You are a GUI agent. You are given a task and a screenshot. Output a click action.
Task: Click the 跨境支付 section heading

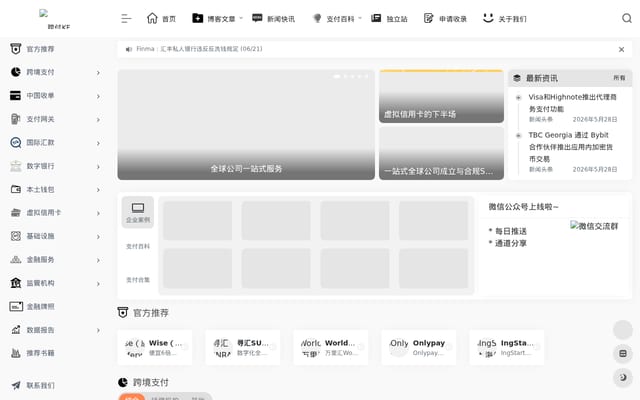pos(151,382)
